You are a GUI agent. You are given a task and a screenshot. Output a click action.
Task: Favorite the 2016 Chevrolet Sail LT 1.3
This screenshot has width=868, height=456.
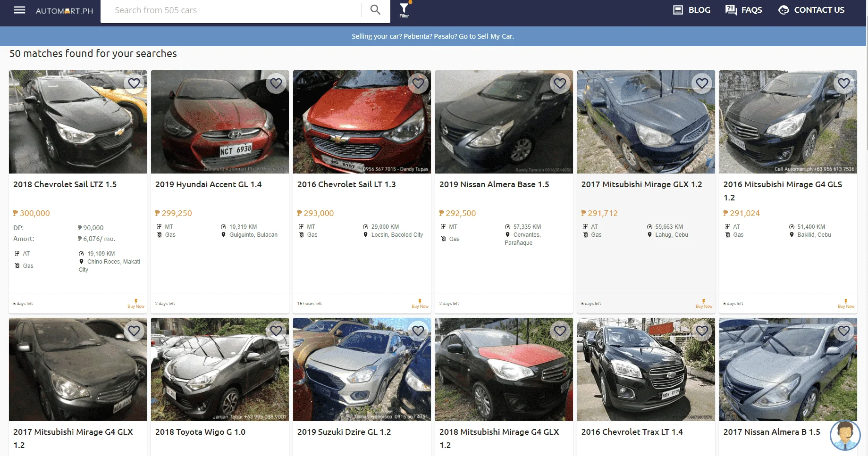[x=418, y=83]
